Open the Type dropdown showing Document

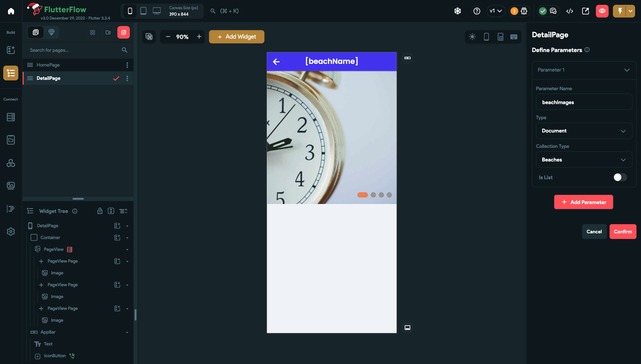[x=584, y=131]
